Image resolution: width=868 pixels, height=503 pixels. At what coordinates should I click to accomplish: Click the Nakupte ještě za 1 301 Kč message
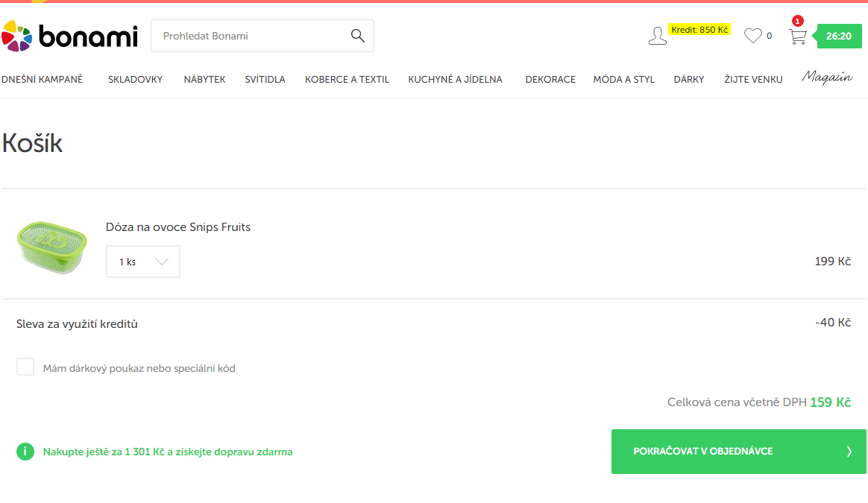pos(168,452)
